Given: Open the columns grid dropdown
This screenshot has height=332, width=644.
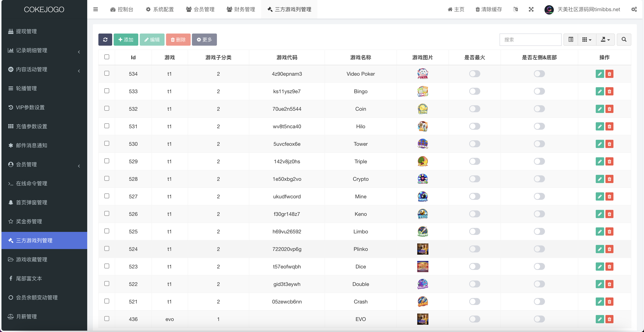Looking at the screenshot, I should (x=586, y=40).
